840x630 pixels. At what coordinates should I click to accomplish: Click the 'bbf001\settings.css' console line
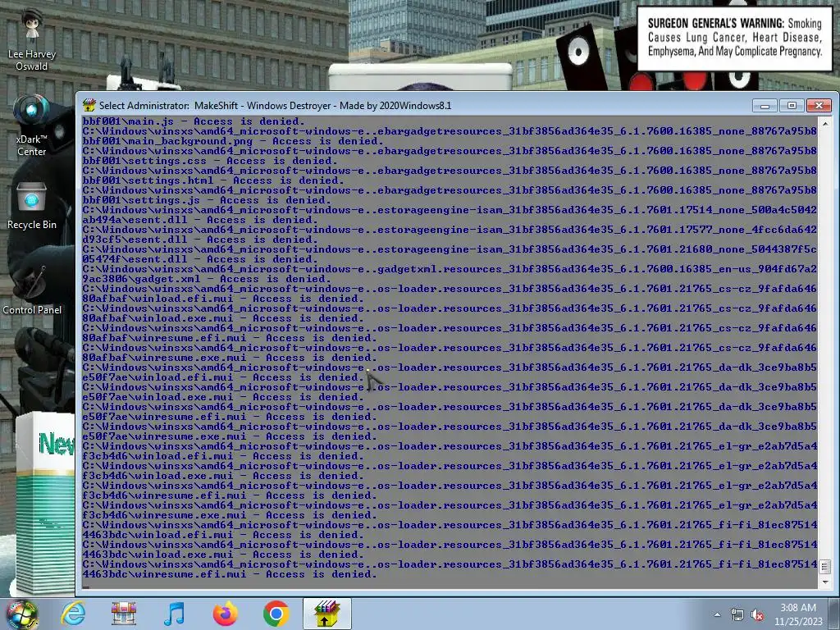[210, 161]
